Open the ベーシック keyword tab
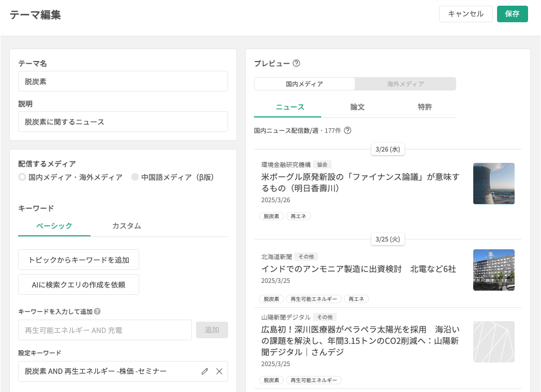 (x=54, y=226)
